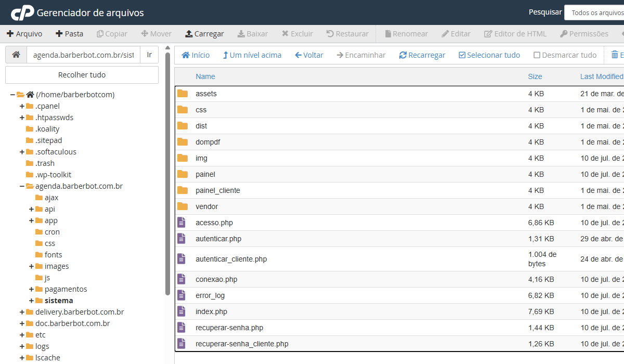The image size is (624, 364).
Task: Expand delivery.barberbot.com.br tree node
Action: point(22,312)
